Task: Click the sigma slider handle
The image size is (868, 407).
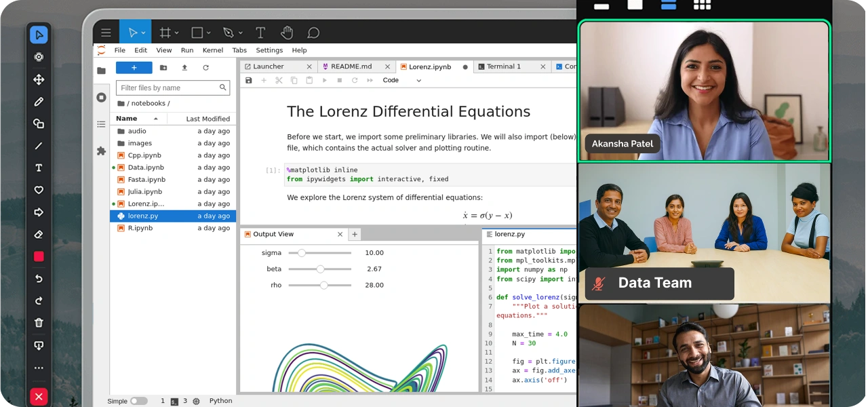Action: pos(302,253)
